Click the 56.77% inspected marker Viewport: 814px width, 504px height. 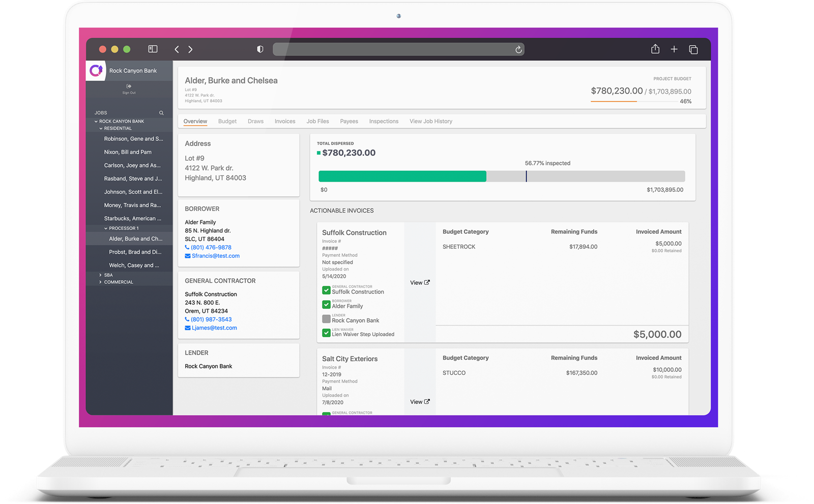526,176
